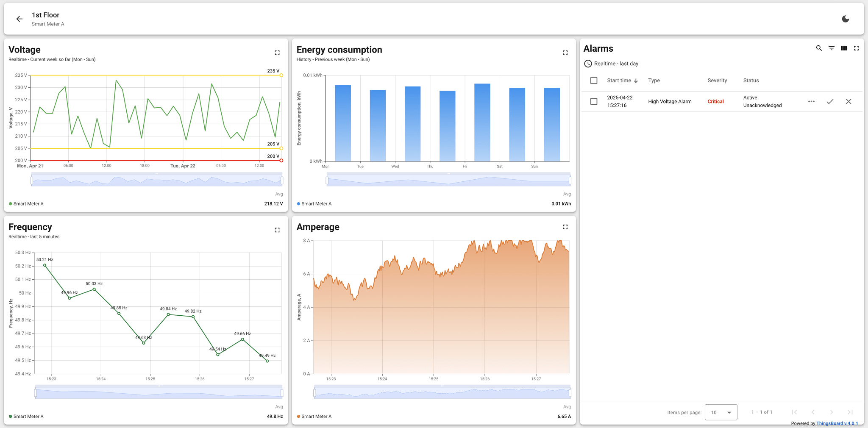Expand Voltage widget to fullscreen
The height and width of the screenshot is (428, 868).
tap(277, 53)
